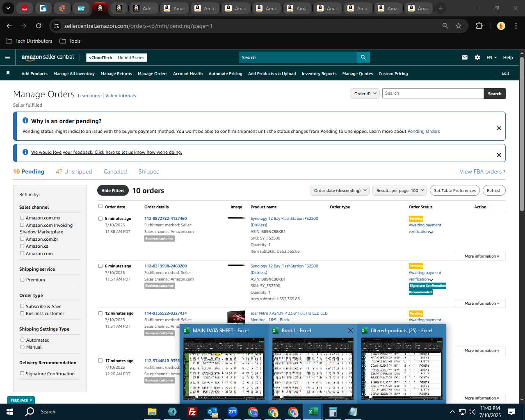Open the Results per page dropdown
This screenshot has height=420, width=525.
click(399, 190)
